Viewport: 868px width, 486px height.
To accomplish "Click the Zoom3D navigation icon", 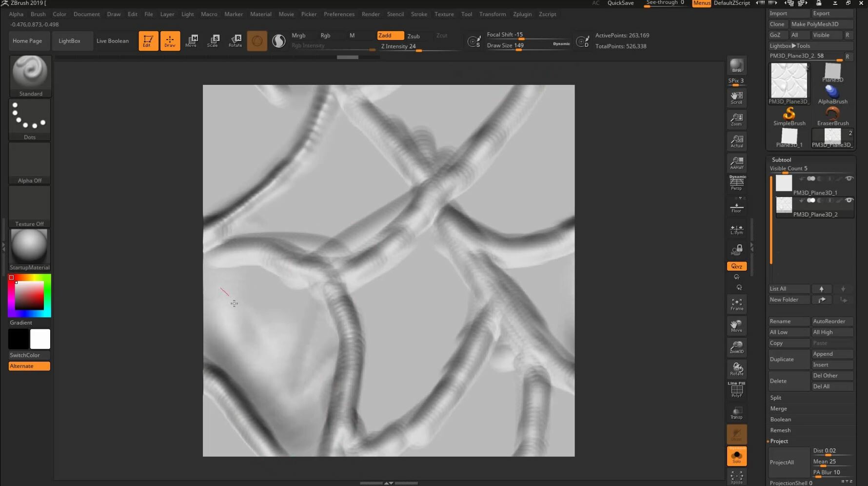I will (736, 347).
